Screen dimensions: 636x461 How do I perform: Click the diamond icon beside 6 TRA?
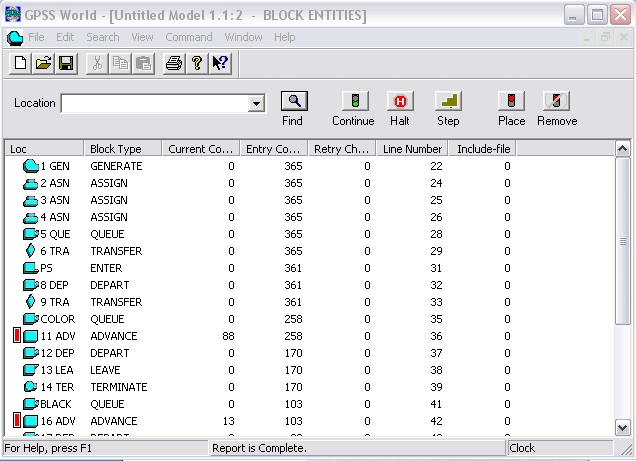30,251
